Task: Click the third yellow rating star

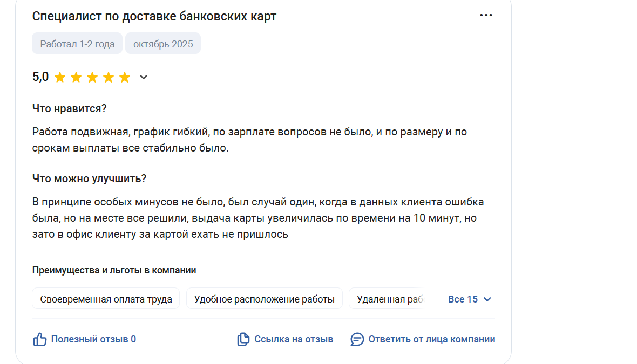Action: coord(92,77)
